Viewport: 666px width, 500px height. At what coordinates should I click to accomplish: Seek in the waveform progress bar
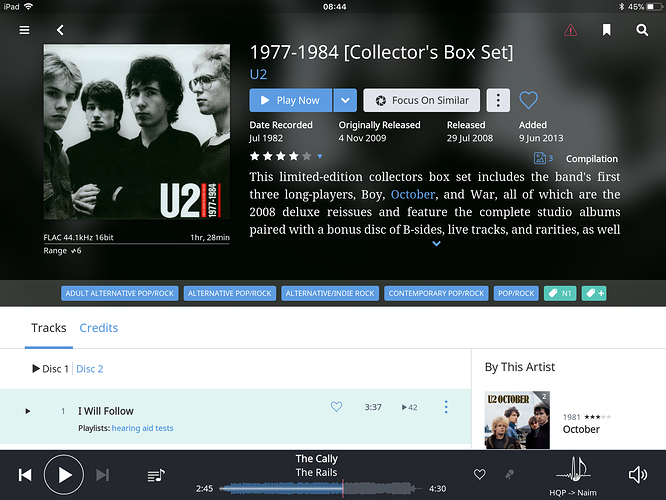click(x=321, y=489)
